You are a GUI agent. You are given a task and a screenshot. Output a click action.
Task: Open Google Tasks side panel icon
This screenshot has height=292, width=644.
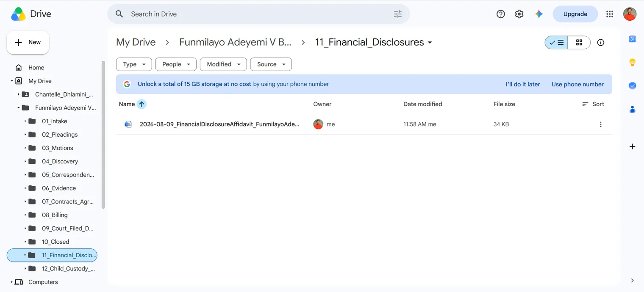(632, 85)
